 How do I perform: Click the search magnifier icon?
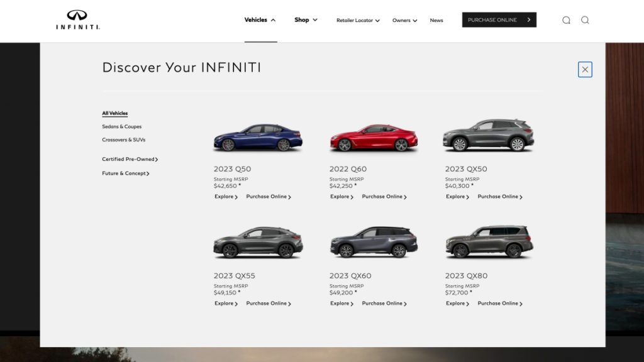(585, 20)
